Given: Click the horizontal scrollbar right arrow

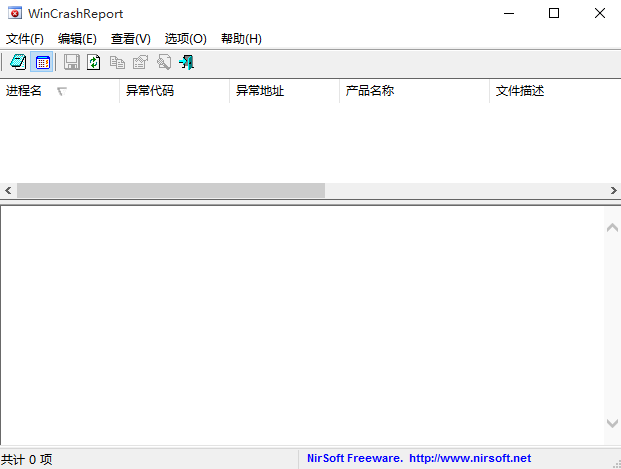Looking at the screenshot, I should [x=613, y=191].
